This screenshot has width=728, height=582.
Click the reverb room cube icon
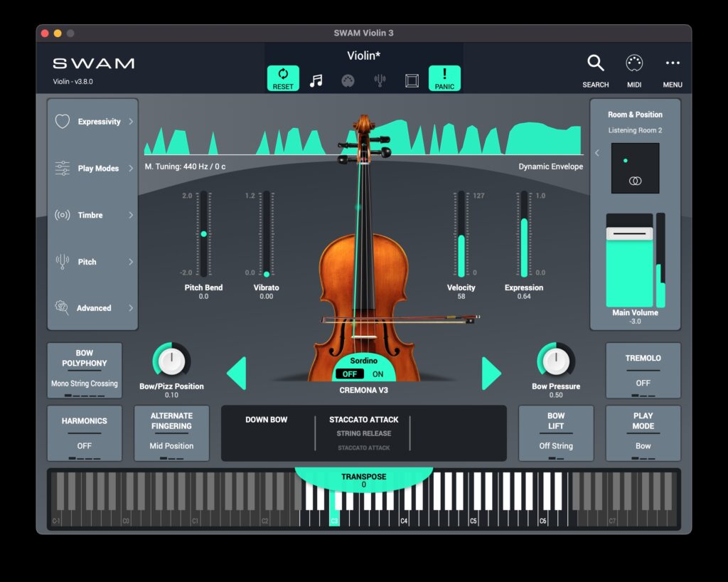tap(411, 79)
